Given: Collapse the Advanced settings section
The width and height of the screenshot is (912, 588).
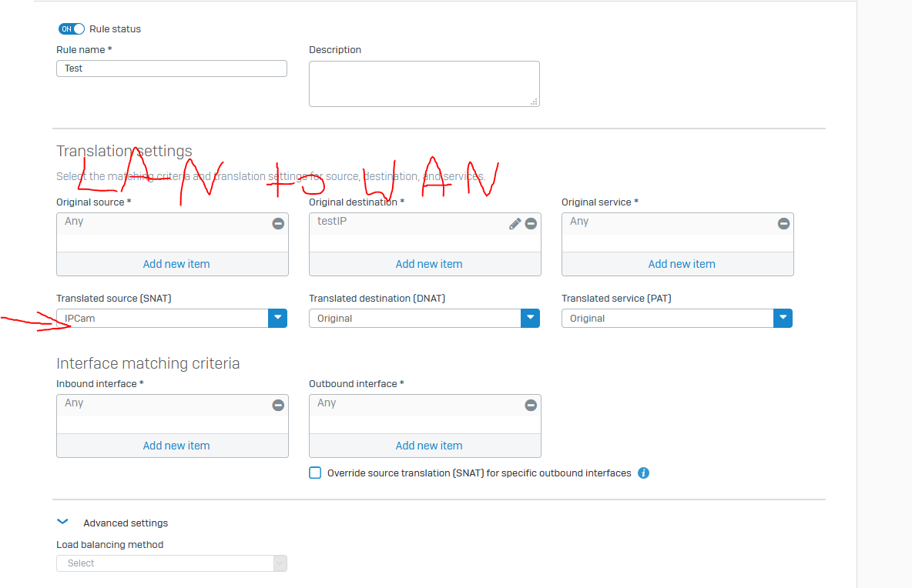Looking at the screenshot, I should pos(63,522).
